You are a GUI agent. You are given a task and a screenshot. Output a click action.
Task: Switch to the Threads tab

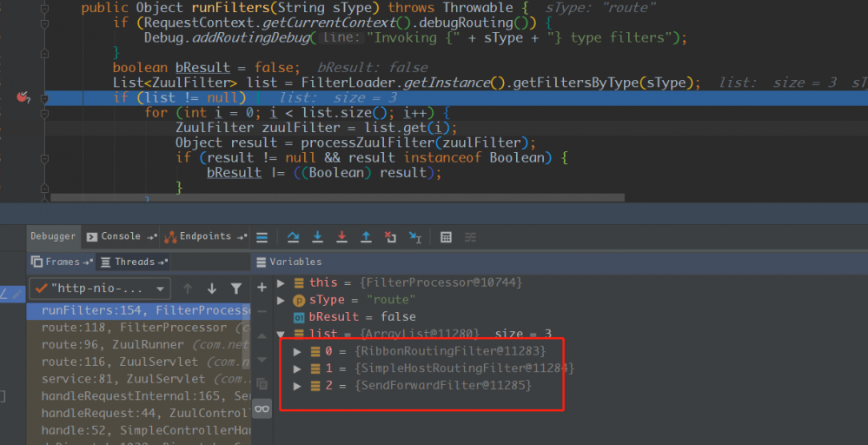(x=135, y=262)
